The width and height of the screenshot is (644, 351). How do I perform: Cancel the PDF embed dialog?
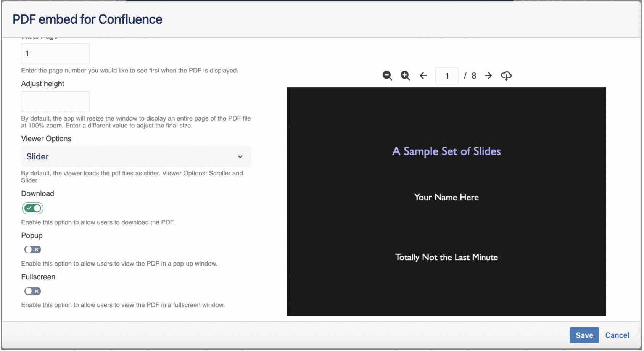[x=617, y=335]
